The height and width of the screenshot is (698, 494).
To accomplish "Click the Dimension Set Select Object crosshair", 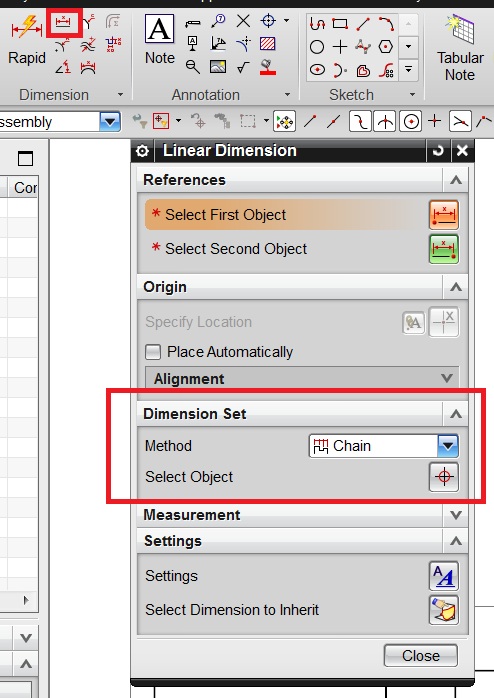I will (444, 477).
